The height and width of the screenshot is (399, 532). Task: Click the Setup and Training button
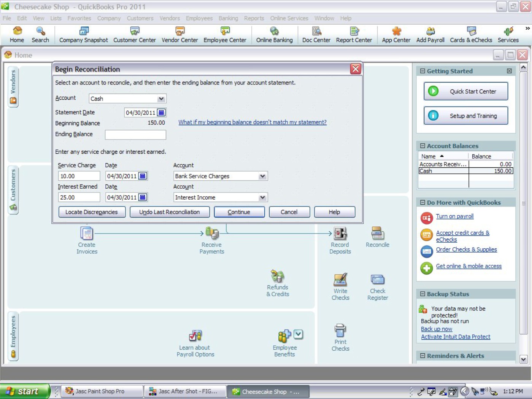pyautogui.click(x=466, y=116)
